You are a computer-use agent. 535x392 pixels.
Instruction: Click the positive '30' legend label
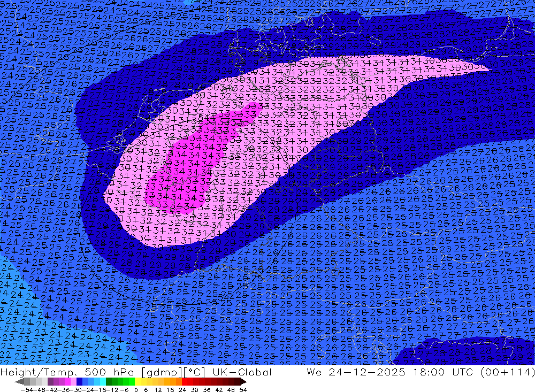195,390
